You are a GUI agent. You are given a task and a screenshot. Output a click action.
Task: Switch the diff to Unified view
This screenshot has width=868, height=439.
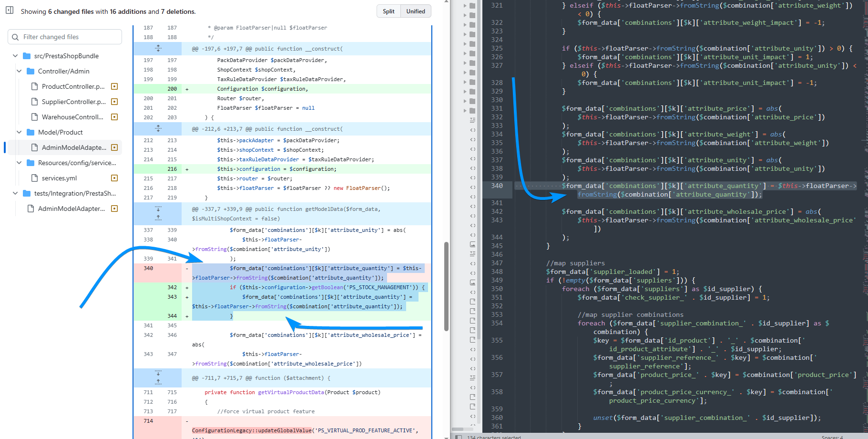pos(416,11)
